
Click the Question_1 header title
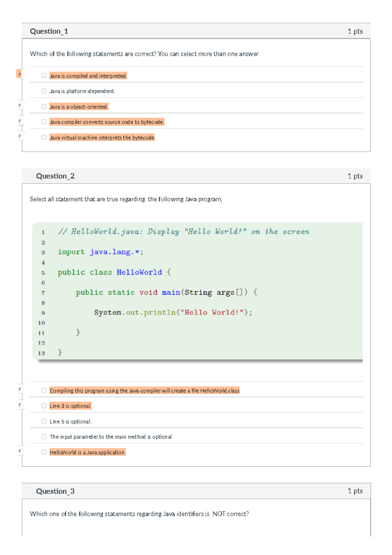pos(49,31)
